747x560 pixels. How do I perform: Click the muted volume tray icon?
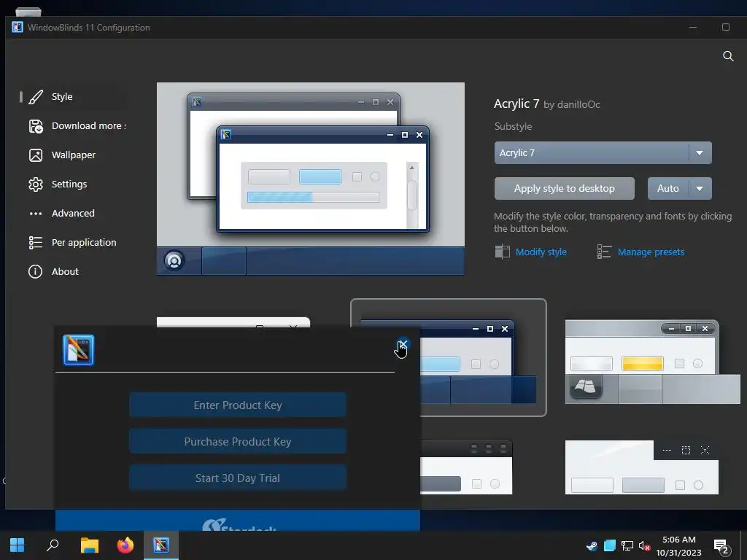(x=645, y=545)
